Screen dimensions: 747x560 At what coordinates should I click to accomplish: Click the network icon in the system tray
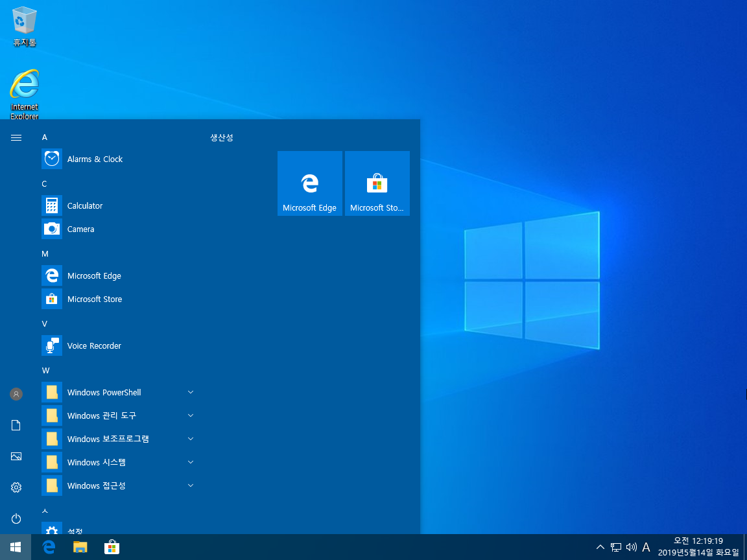click(x=616, y=547)
